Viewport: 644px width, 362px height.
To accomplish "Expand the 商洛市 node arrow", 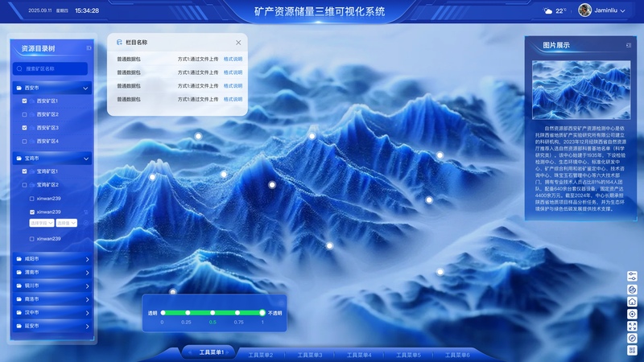I will [87, 299].
